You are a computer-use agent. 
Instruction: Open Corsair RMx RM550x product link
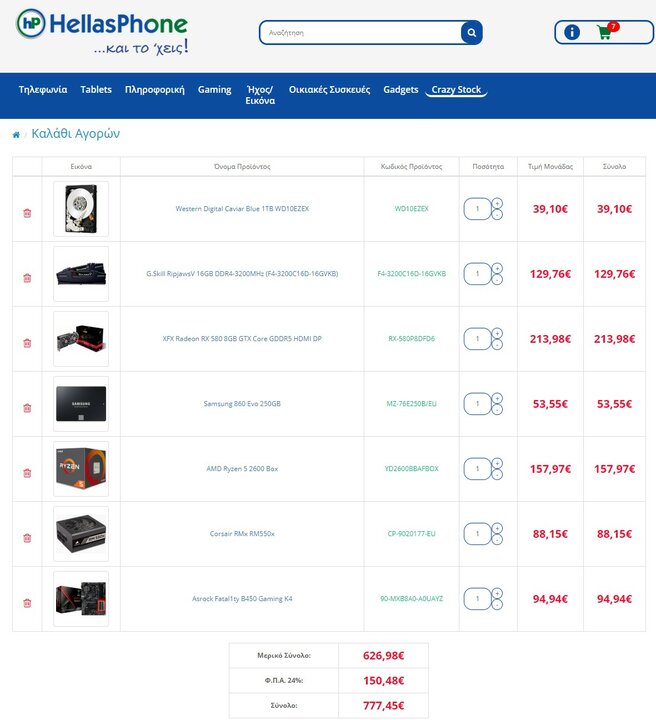[x=242, y=534]
